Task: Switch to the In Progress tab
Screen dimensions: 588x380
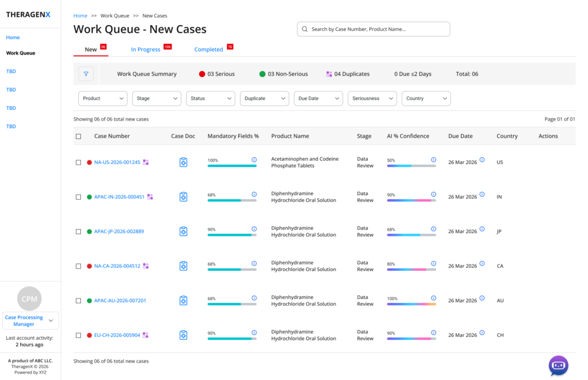Action: pyautogui.click(x=145, y=49)
